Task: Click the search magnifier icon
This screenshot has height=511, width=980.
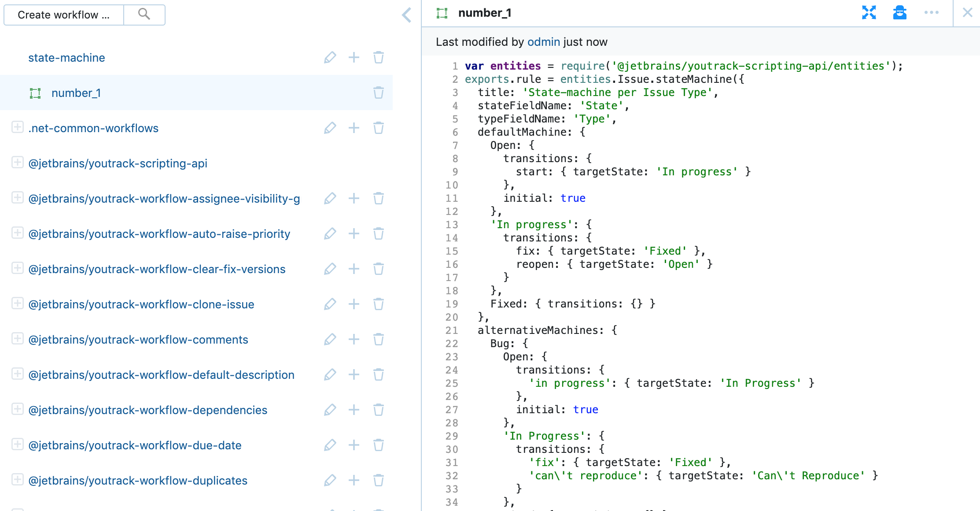Action: [x=144, y=15]
